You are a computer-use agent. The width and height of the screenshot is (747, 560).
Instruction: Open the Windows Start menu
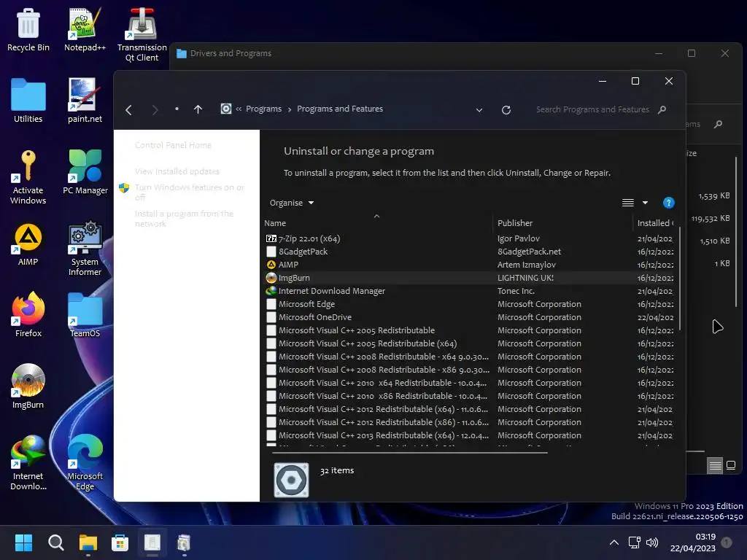point(23,542)
